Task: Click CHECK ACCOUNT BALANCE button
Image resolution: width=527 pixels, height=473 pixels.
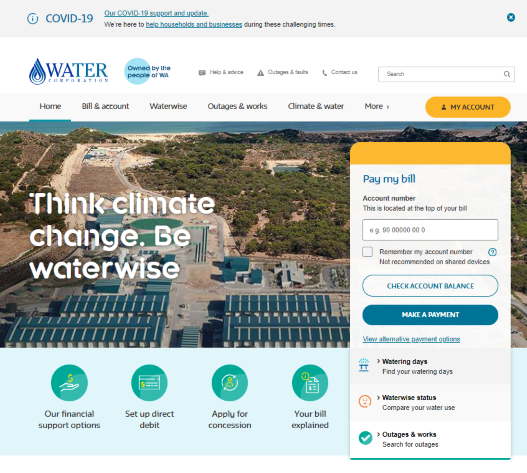Action: (x=430, y=286)
